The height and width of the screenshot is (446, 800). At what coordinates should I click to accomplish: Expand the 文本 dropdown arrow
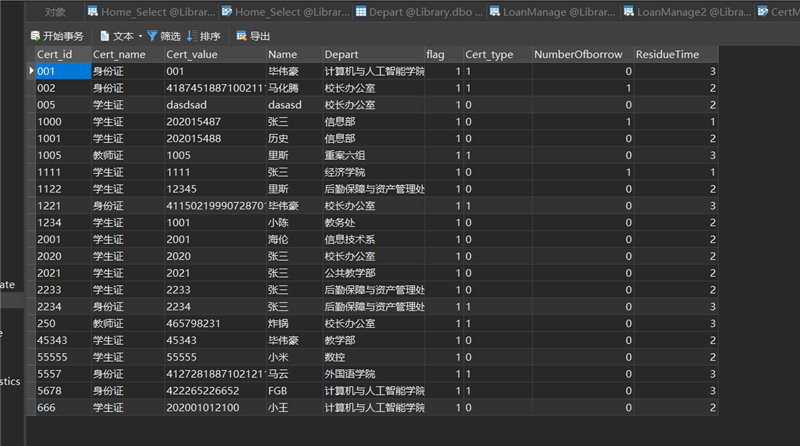[x=140, y=36]
